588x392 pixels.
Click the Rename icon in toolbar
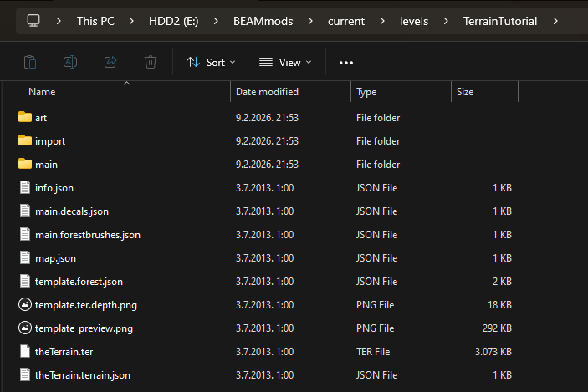pos(70,62)
